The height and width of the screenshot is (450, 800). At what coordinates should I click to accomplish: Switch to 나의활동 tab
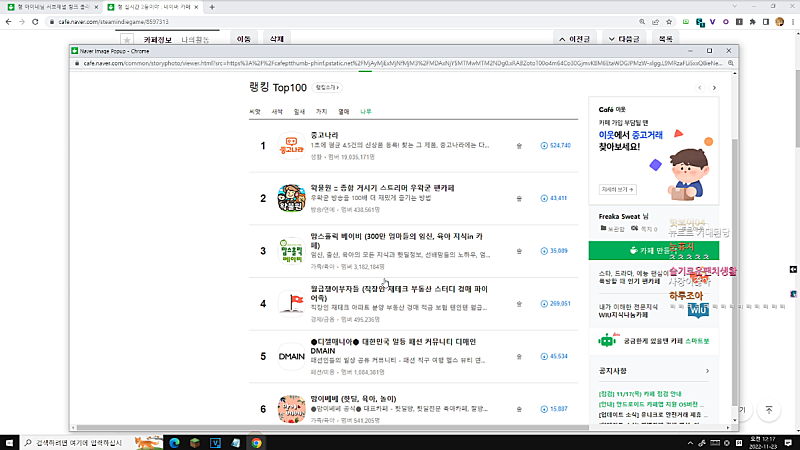(x=195, y=40)
